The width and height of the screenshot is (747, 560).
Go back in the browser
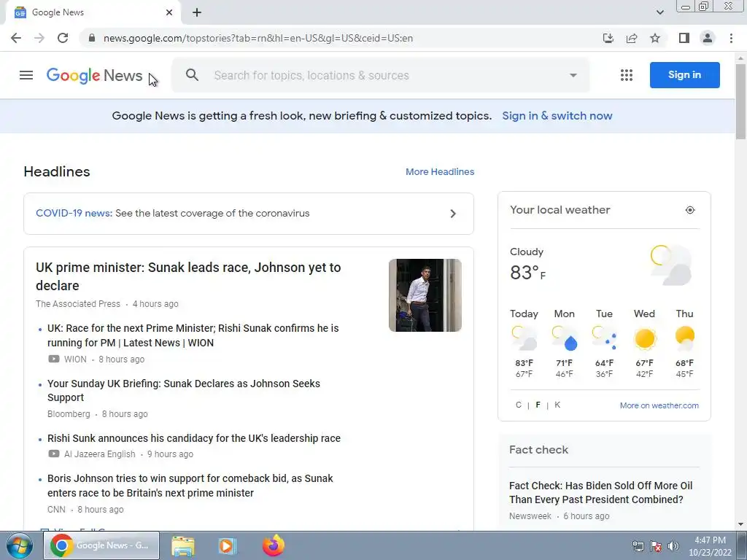[16, 38]
